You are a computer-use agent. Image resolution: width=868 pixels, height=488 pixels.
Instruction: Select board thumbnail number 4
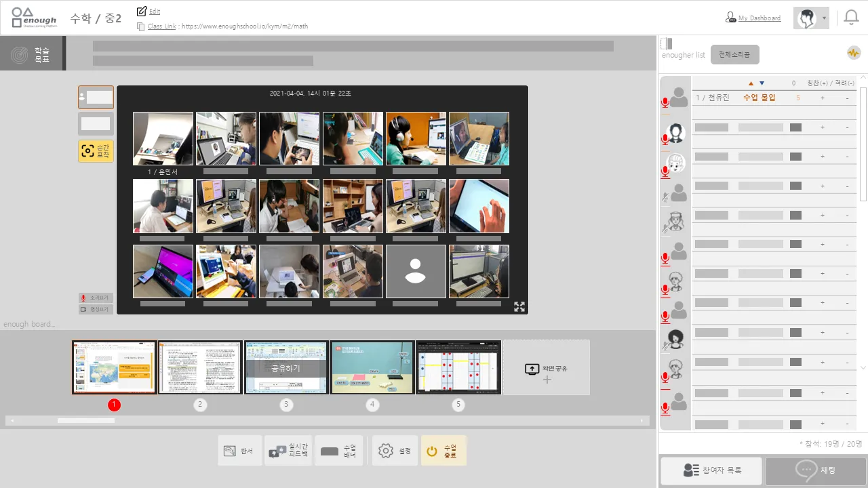pos(372,367)
